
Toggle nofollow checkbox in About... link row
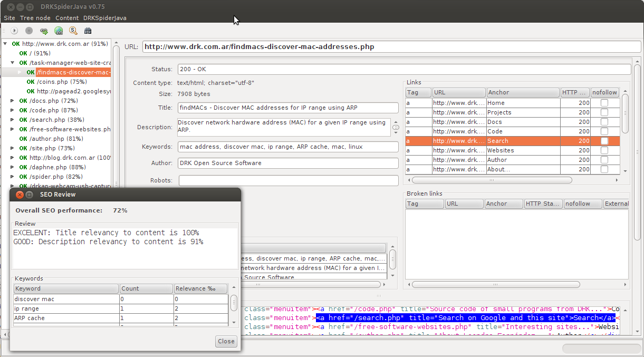[604, 169]
